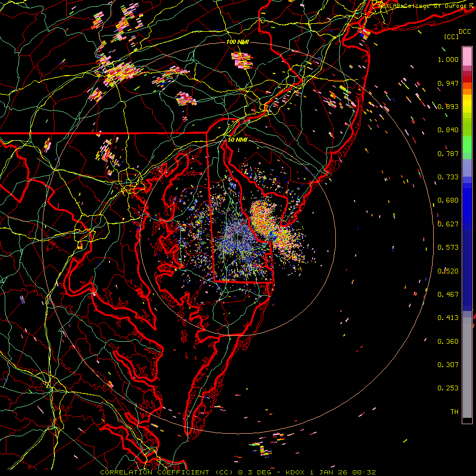
Task: Click the NEXLAB College of DuPage credit text
Action: click(426, 5)
